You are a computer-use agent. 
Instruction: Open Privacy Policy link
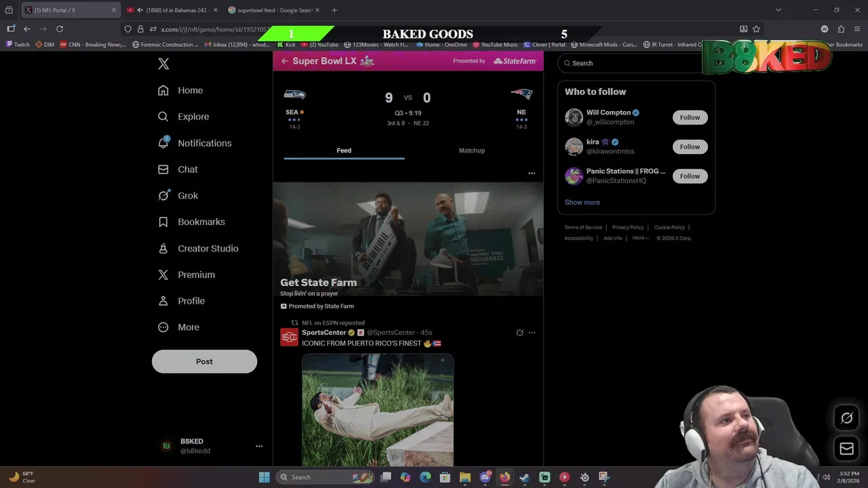pos(628,228)
